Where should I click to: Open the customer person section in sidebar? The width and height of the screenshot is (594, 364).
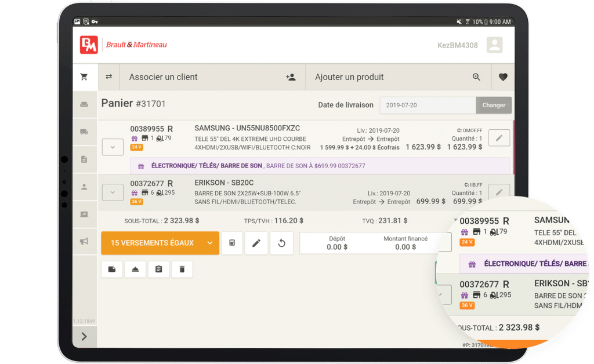click(84, 187)
